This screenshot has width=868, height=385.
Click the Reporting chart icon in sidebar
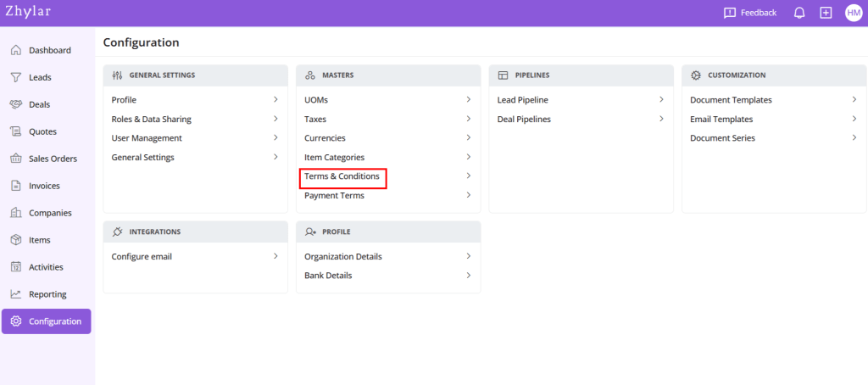click(x=15, y=294)
